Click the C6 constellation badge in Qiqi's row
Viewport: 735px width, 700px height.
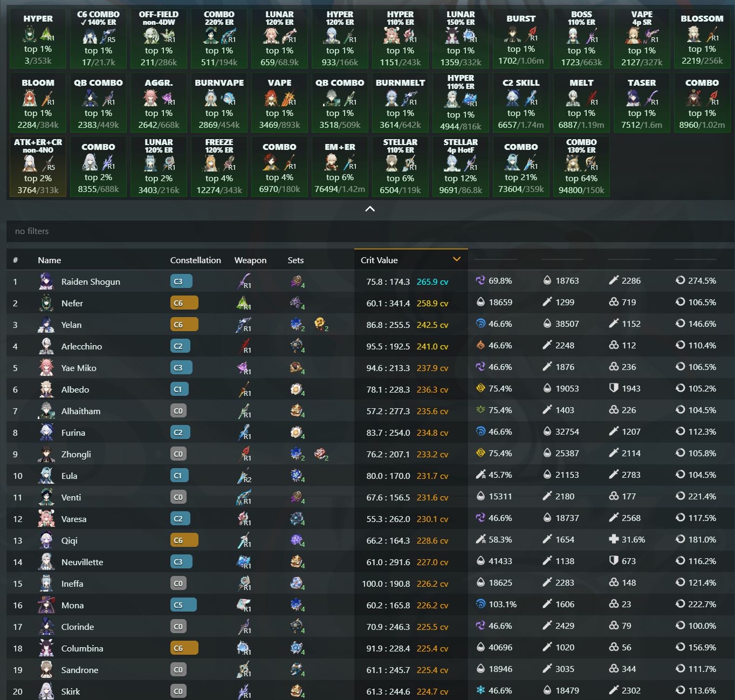pyautogui.click(x=184, y=540)
